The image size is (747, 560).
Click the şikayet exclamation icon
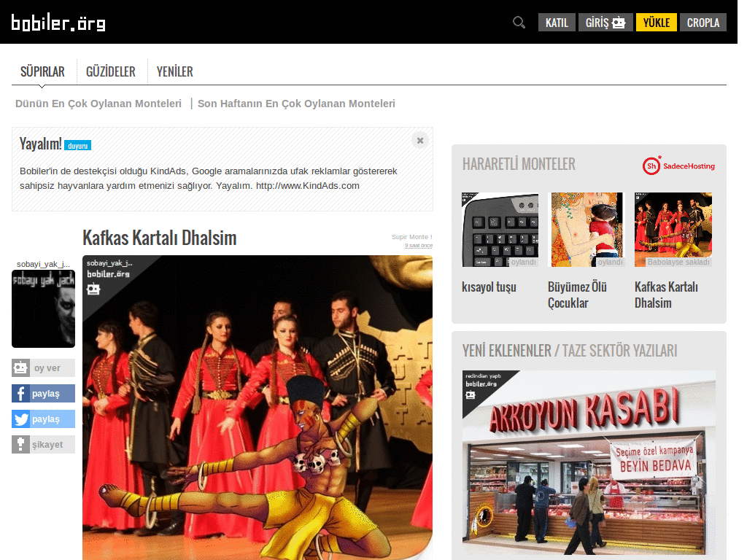tap(20, 444)
